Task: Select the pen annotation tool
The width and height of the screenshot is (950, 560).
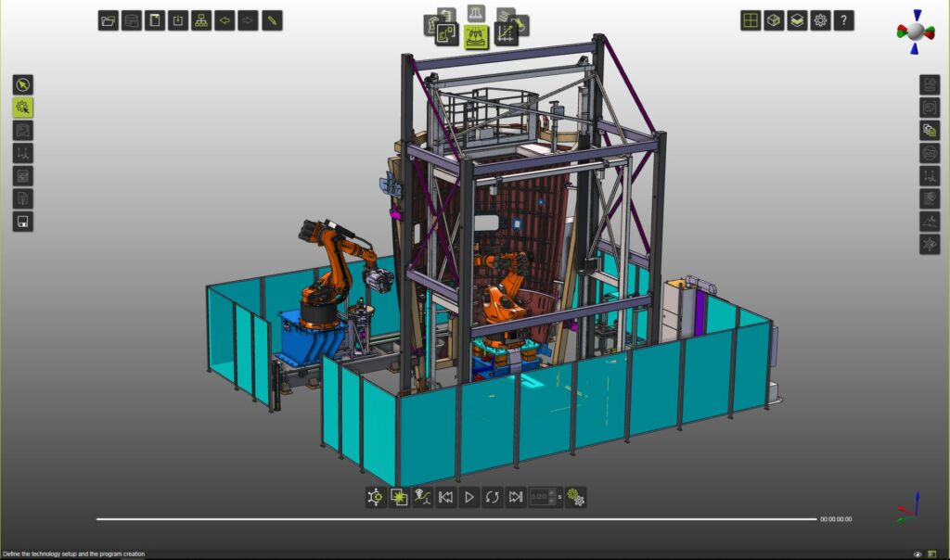Action: [x=270, y=20]
